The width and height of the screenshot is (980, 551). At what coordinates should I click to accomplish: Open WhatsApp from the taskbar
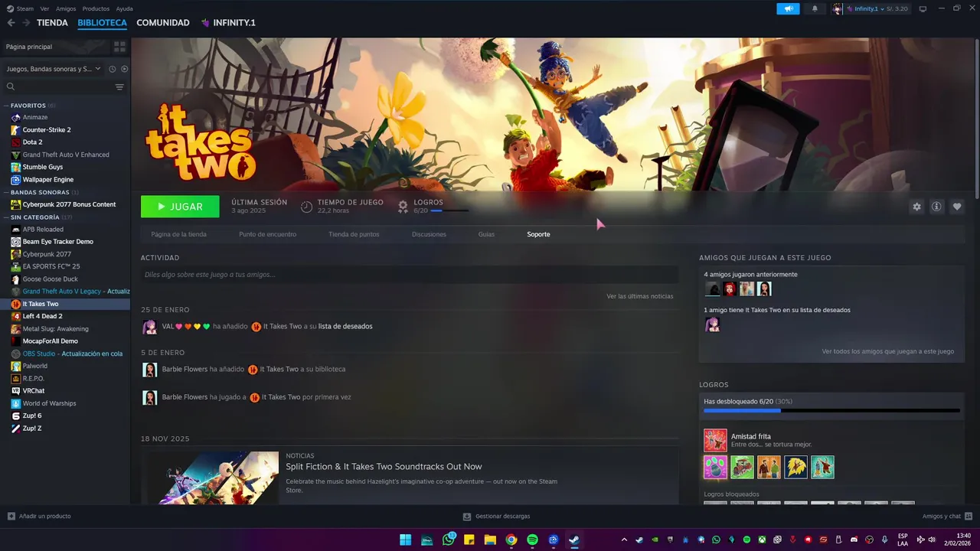[x=449, y=540]
